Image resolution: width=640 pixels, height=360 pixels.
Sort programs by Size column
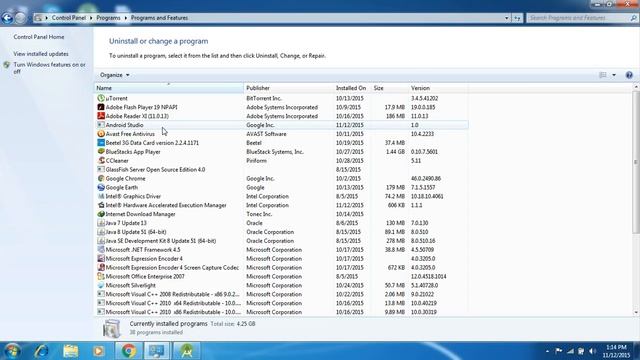click(x=390, y=88)
